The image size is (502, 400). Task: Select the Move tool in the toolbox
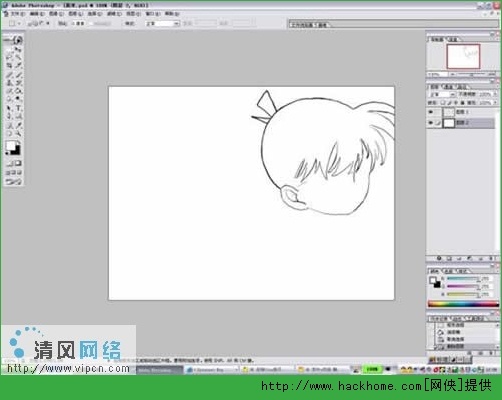(19, 49)
